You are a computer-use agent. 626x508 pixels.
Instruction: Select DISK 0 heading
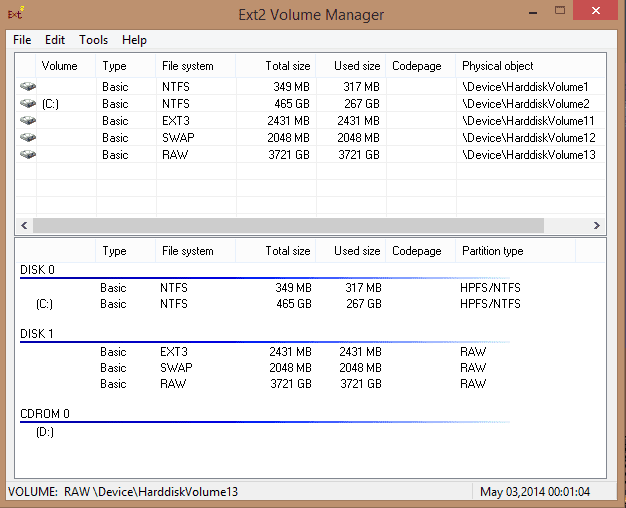click(x=37, y=270)
